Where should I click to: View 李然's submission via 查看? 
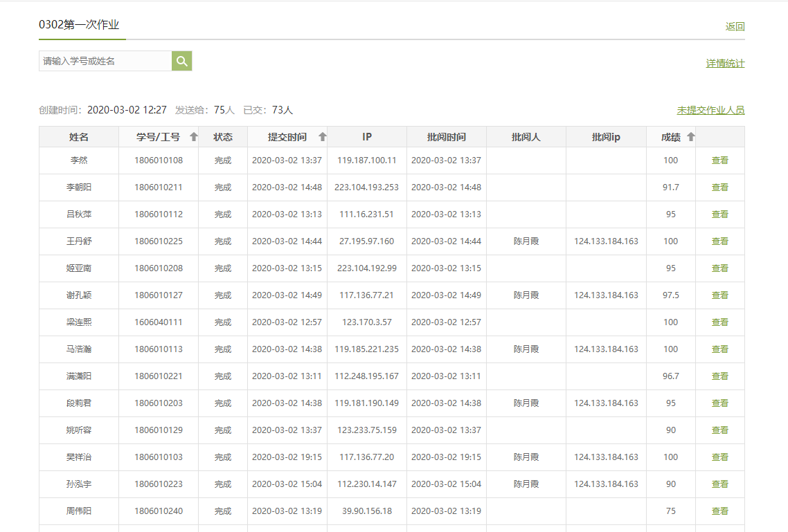tap(719, 160)
